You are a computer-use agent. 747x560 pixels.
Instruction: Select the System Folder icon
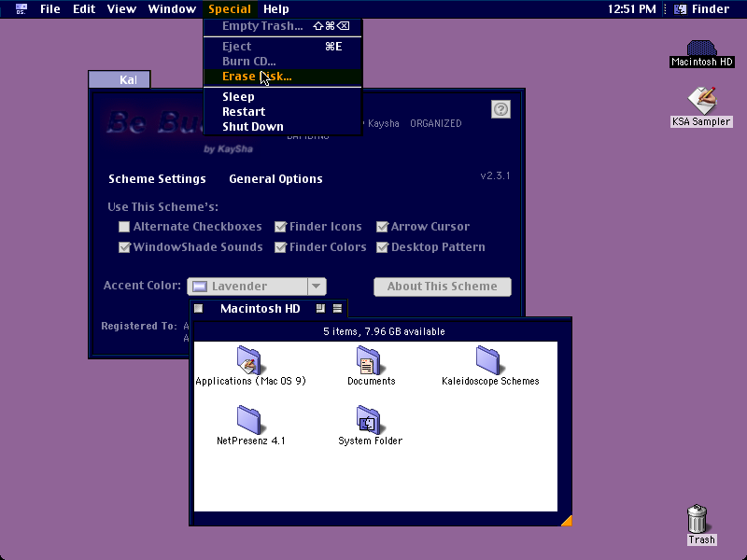click(369, 419)
